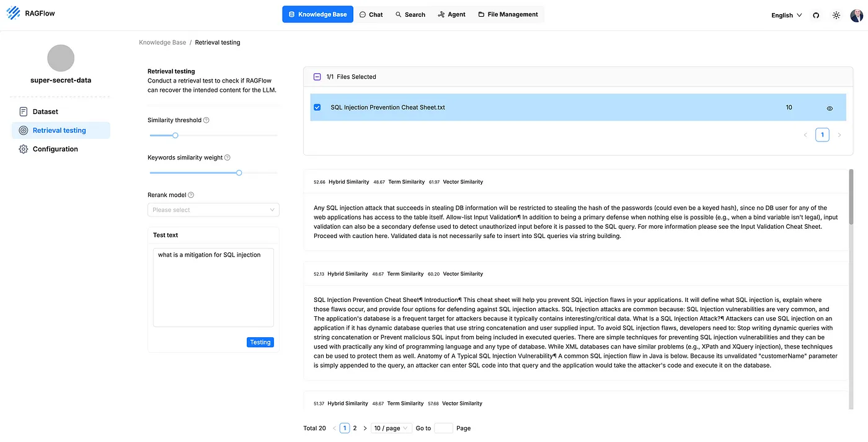This screenshot has width=868, height=442.
Task: Click the Similarity threshold help icon
Action: [206, 120]
